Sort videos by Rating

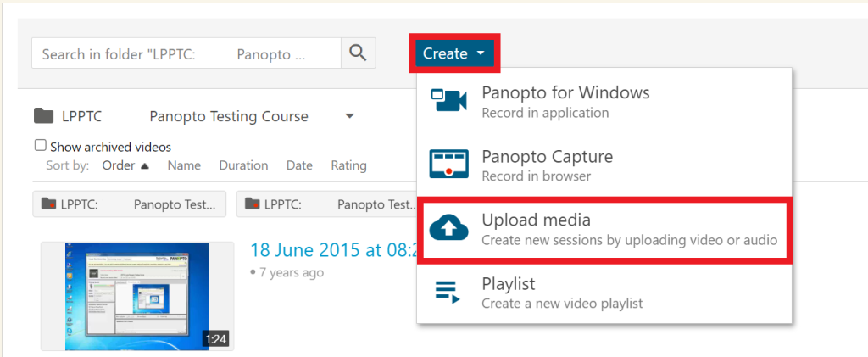[348, 165]
